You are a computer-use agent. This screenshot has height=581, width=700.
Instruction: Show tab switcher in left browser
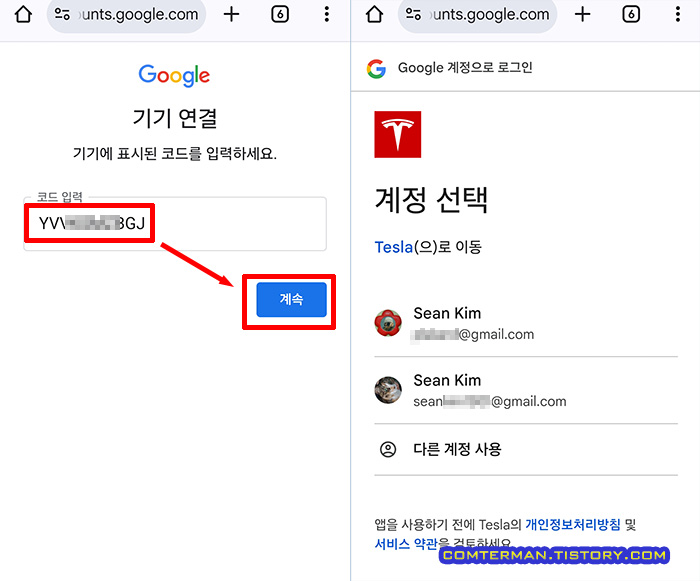tap(280, 14)
